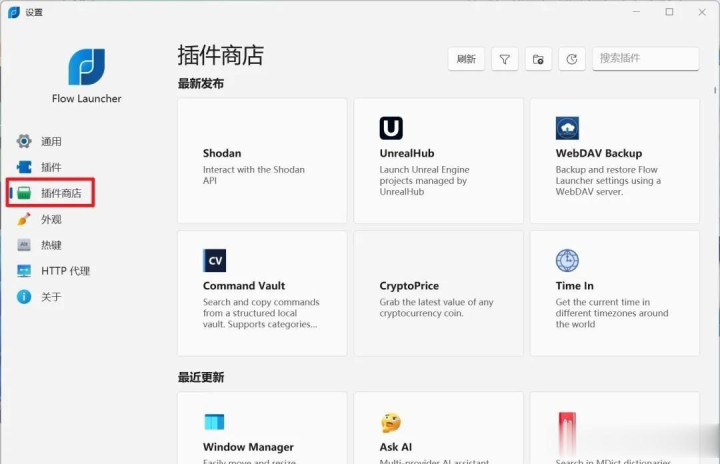Open the 插件 plugins page

point(50,167)
